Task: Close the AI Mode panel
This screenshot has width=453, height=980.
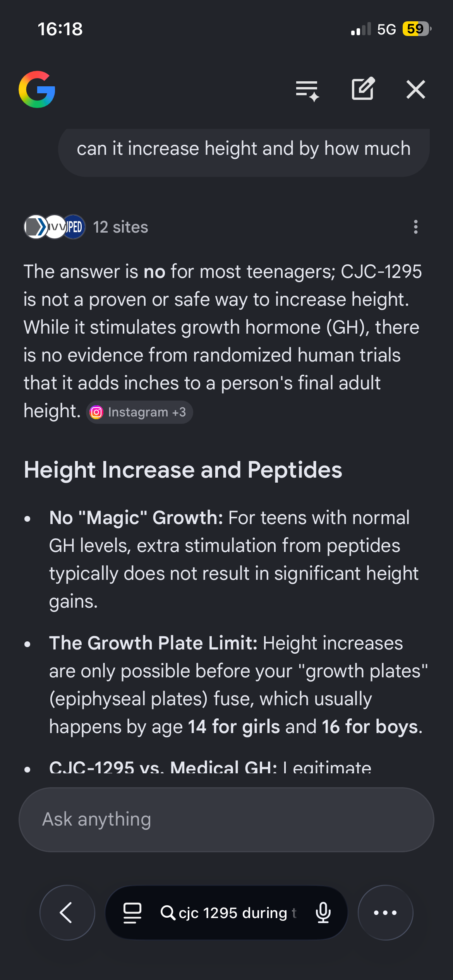Action: coord(415,89)
